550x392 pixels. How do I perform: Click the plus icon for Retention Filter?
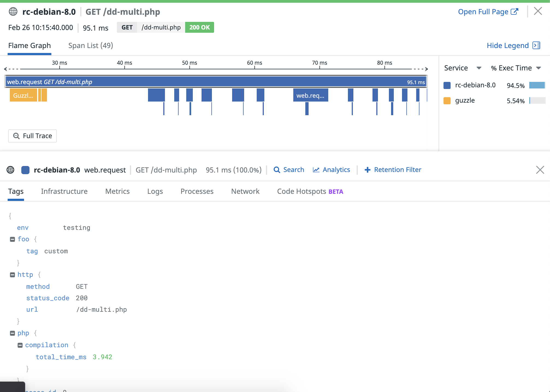(367, 170)
